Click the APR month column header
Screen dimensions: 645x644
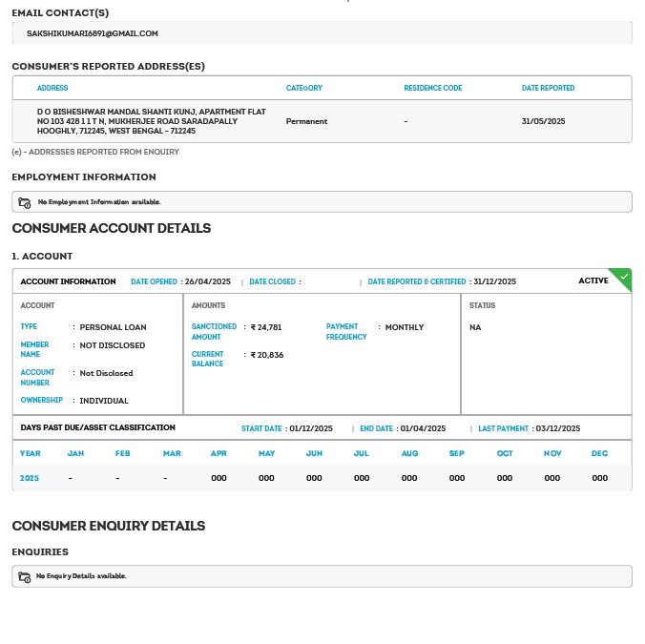pyautogui.click(x=218, y=453)
